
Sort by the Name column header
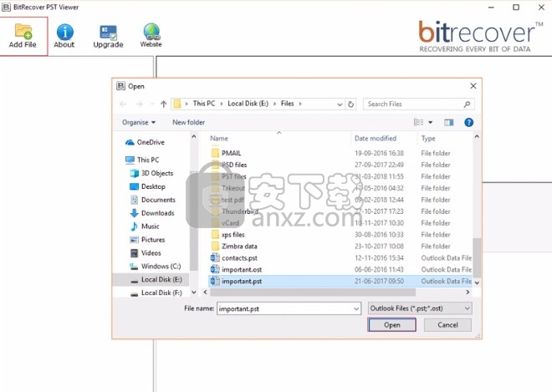click(219, 138)
